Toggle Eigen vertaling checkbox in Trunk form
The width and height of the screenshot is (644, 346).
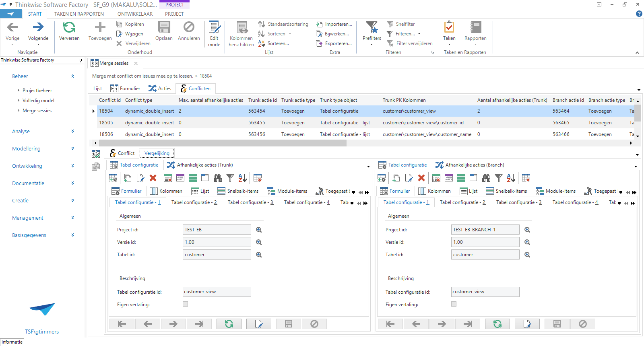click(x=186, y=304)
